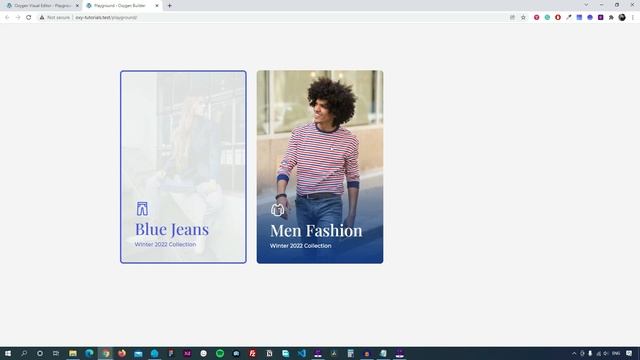The width and height of the screenshot is (640, 360).
Task: Go back to previous page
Action: 7,18
